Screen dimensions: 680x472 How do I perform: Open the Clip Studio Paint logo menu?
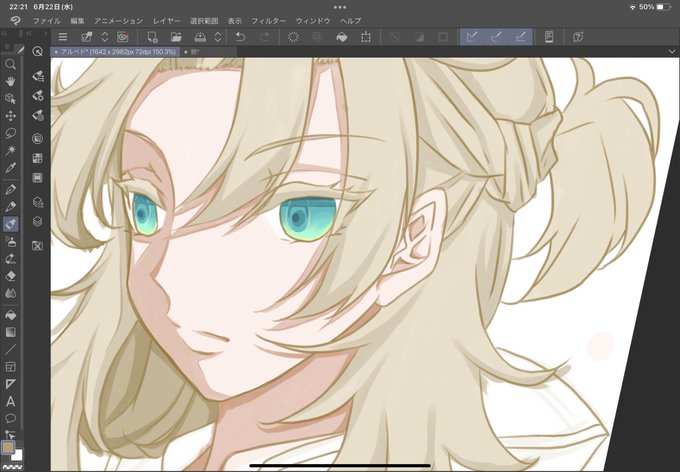tap(15, 20)
